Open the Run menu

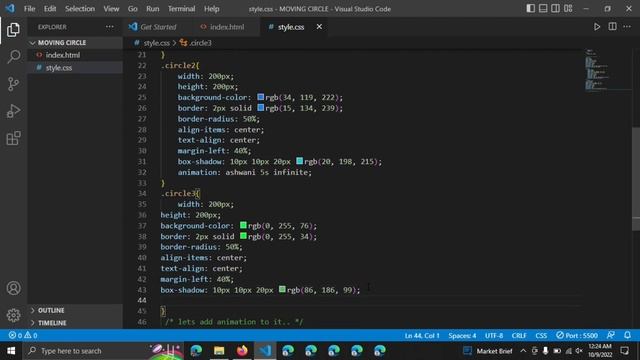(153, 9)
